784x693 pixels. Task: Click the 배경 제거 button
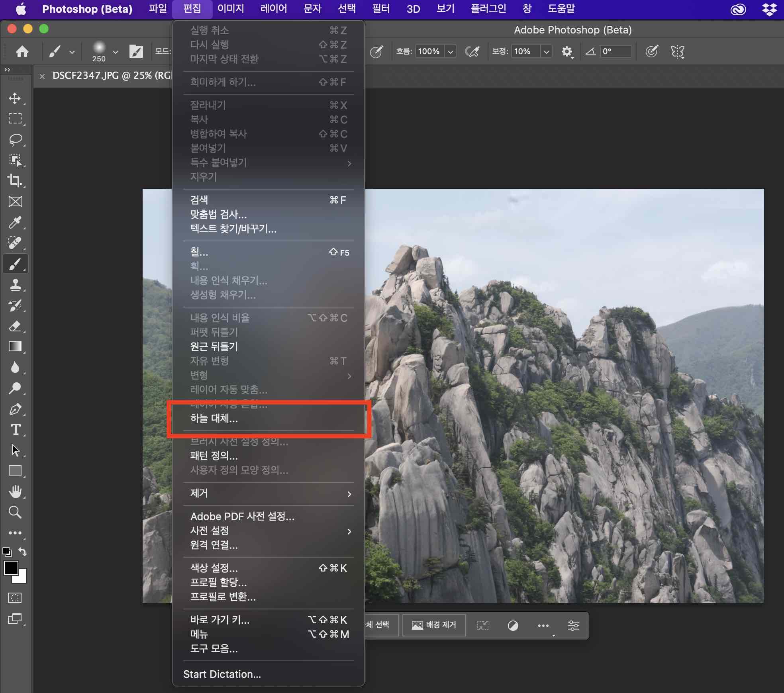[x=434, y=624]
